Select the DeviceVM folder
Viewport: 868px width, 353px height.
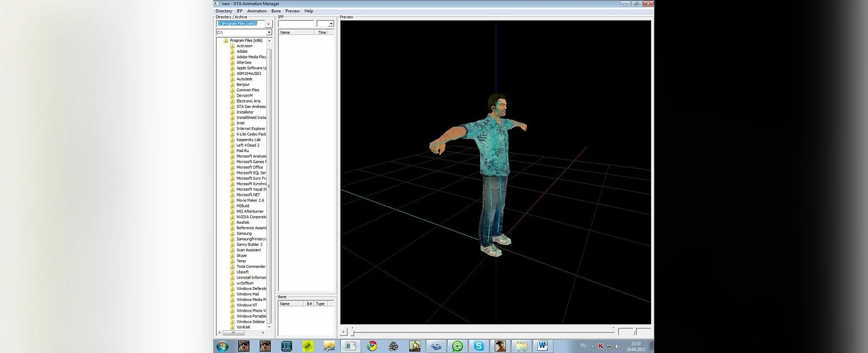coord(245,96)
